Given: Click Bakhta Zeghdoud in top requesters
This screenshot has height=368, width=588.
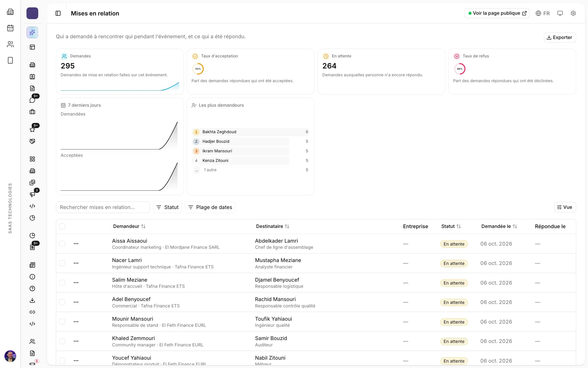Looking at the screenshot, I should (x=219, y=132).
